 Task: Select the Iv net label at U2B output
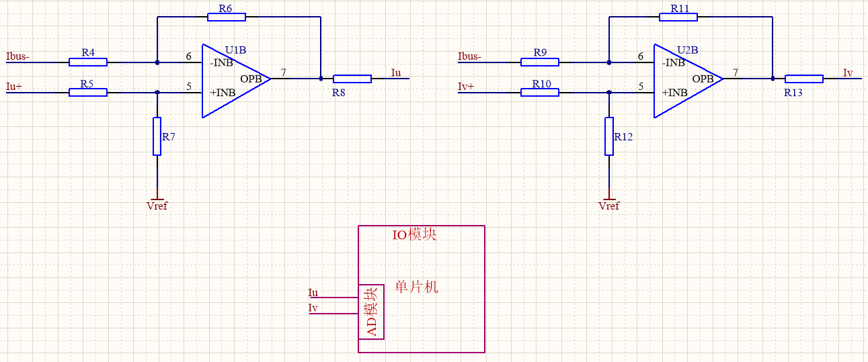[x=848, y=73]
